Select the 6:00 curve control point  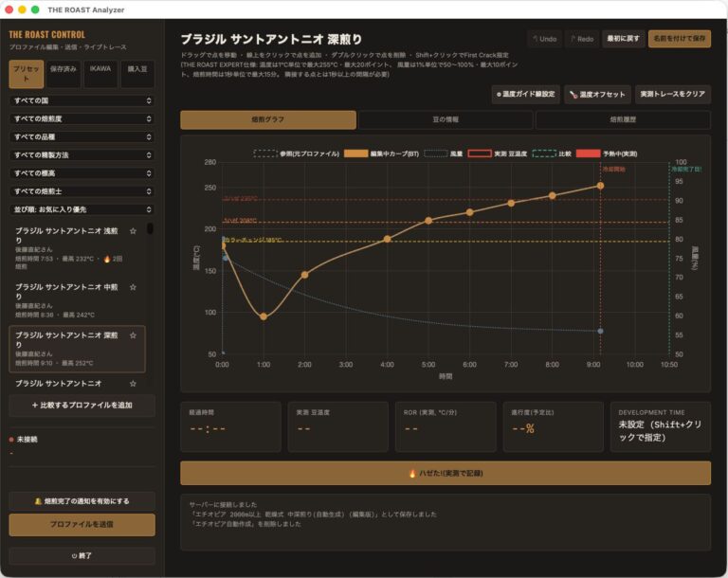pos(470,212)
